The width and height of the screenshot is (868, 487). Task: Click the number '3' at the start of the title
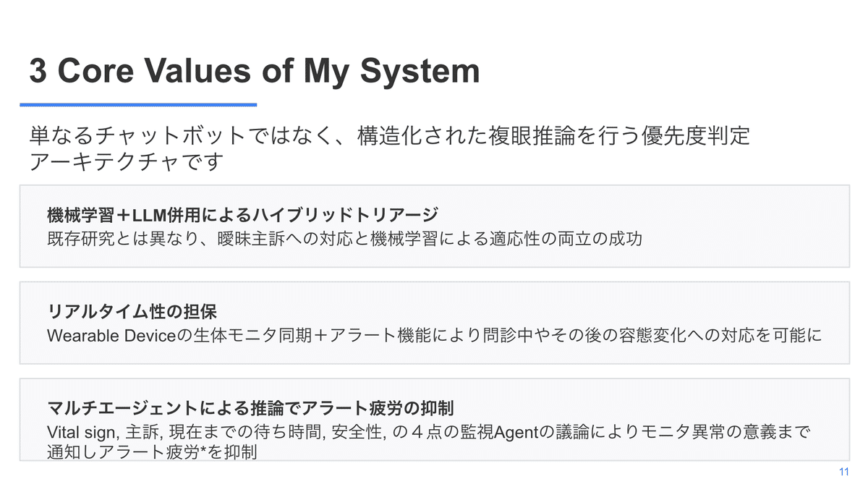coord(37,71)
